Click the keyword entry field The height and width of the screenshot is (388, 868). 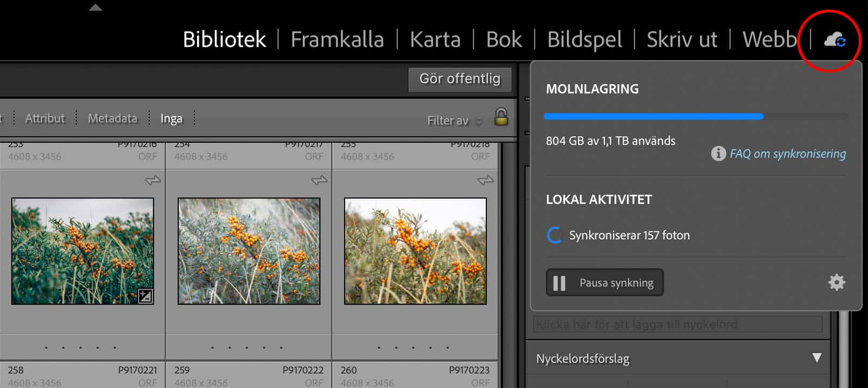pyautogui.click(x=677, y=325)
